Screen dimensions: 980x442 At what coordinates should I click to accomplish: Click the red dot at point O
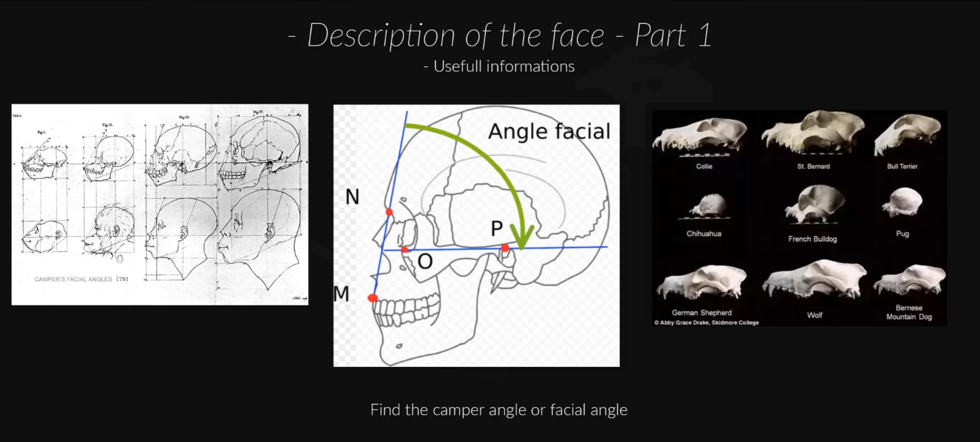404,250
